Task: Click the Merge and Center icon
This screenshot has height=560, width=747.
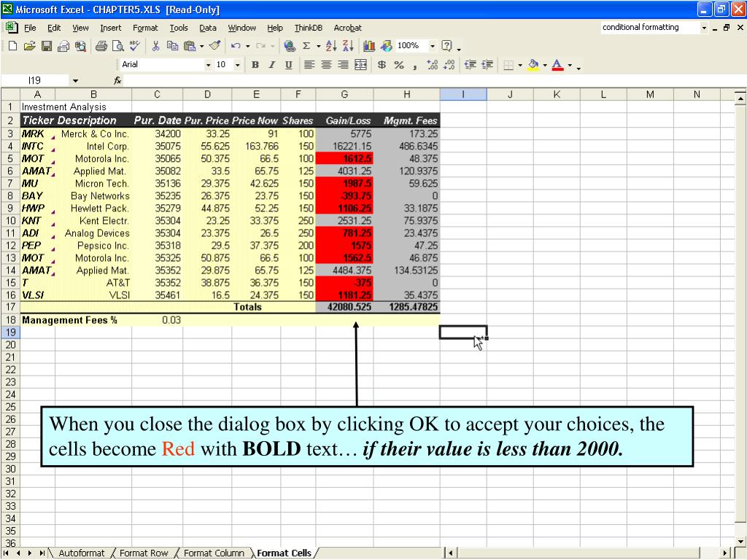Action: 360,65
